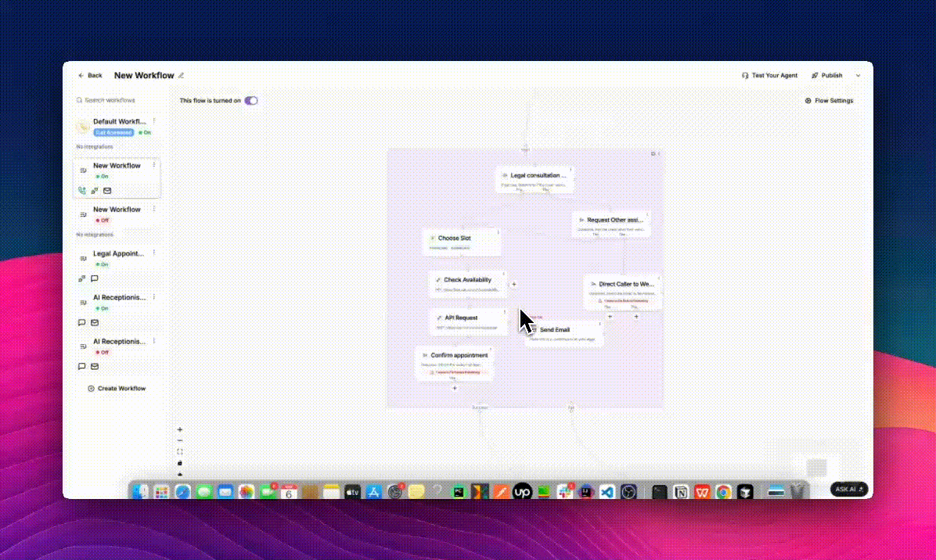The height and width of the screenshot is (560, 936).
Task: Expand the dropdown chevron beside Publish
Action: [859, 76]
